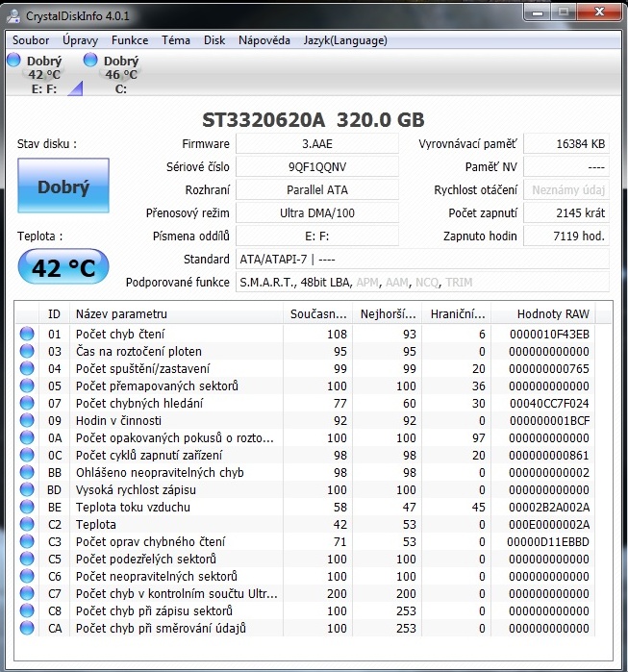Click the 42 °C temperature indicator
Viewport: 628px width, 672px height.
point(63,266)
